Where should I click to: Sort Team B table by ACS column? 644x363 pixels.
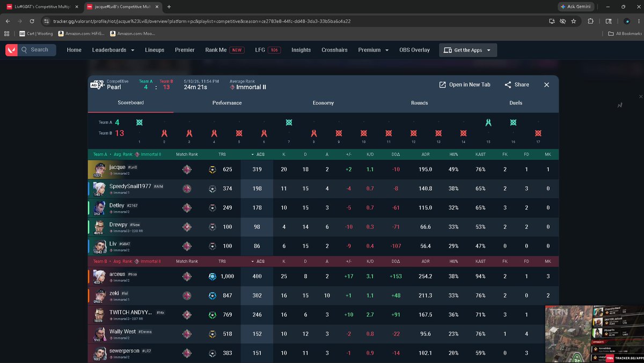257,261
